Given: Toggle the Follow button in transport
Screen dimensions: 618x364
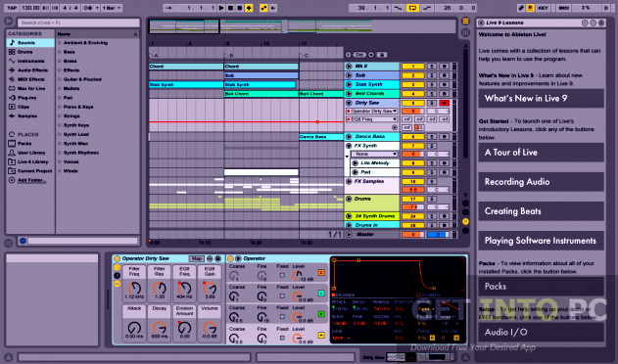Looking at the screenshot, I should (x=168, y=8).
